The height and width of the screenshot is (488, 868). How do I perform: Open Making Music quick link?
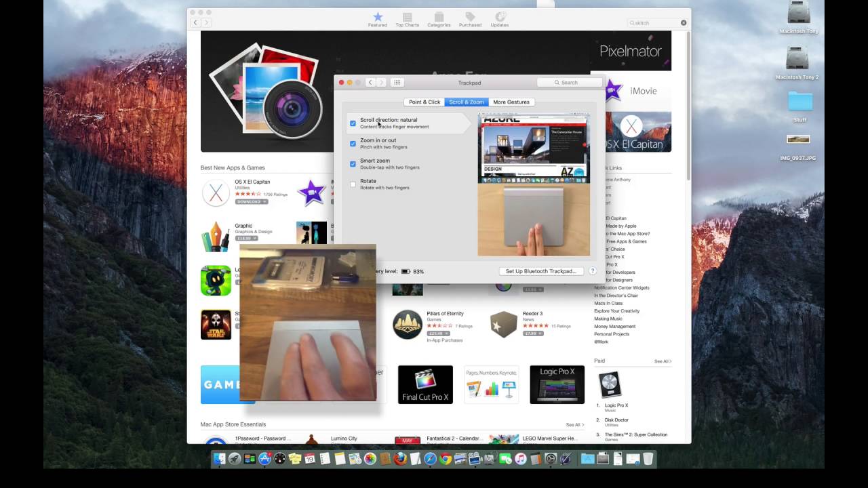tap(608, 319)
